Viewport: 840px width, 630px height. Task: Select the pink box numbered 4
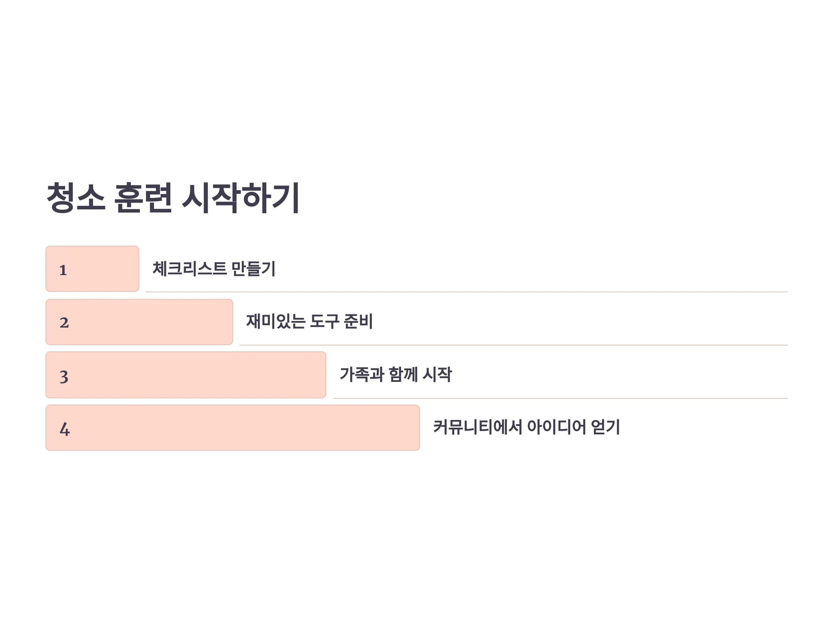pyautogui.click(x=233, y=428)
